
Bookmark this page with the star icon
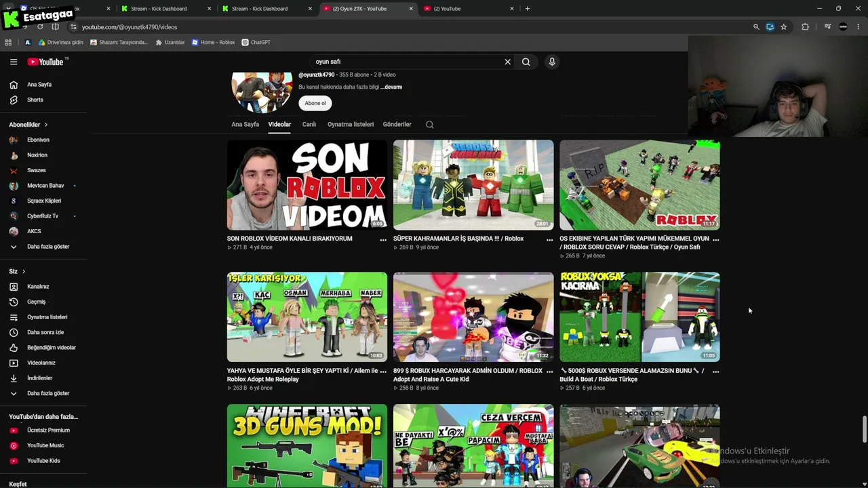[784, 27]
